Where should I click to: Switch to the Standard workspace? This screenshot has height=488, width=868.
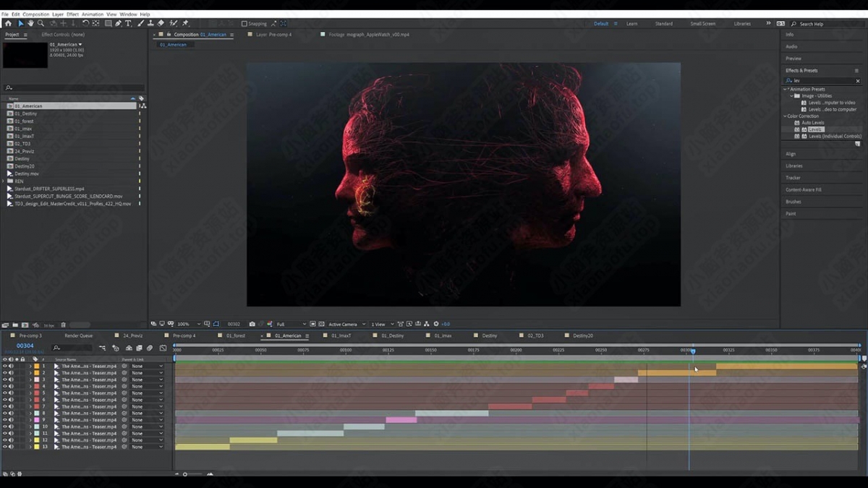point(663,24)
